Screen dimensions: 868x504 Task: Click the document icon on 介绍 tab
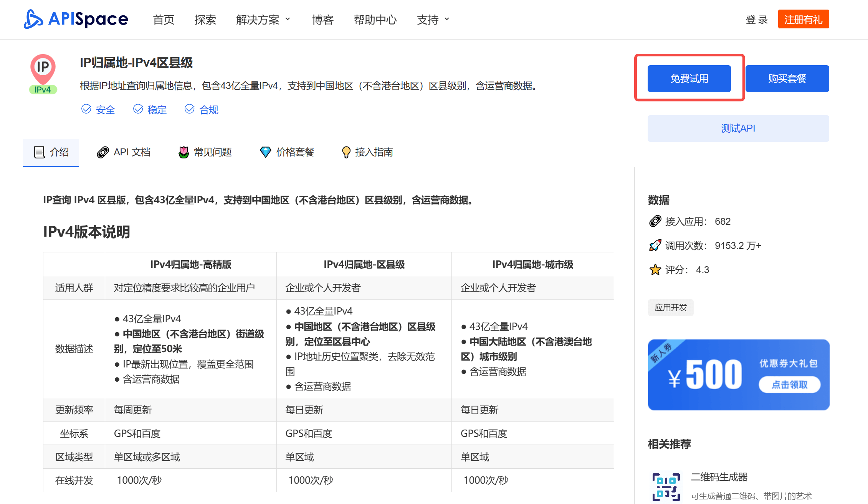[x=40, y=152]
